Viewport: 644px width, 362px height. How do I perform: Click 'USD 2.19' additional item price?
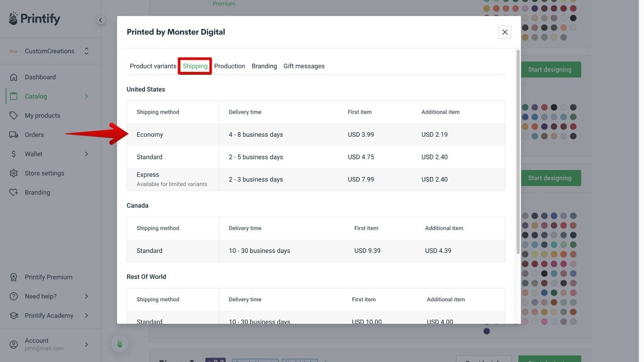coord(435,135)
